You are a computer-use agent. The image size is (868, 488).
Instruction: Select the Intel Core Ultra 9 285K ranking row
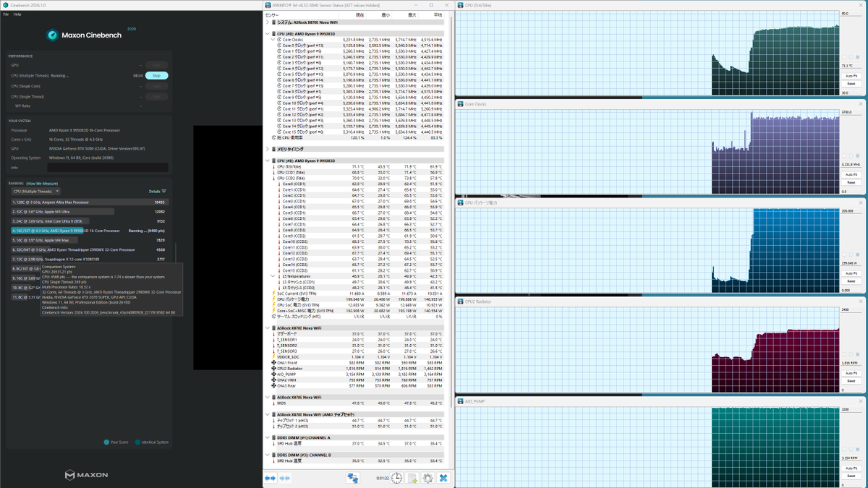click(x=88, y=221)
